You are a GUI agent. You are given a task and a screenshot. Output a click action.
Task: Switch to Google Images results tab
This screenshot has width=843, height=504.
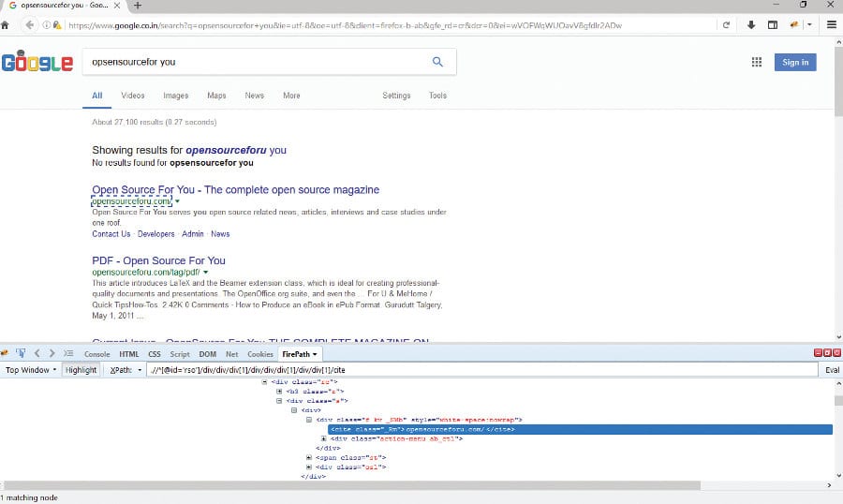(175, 96)
